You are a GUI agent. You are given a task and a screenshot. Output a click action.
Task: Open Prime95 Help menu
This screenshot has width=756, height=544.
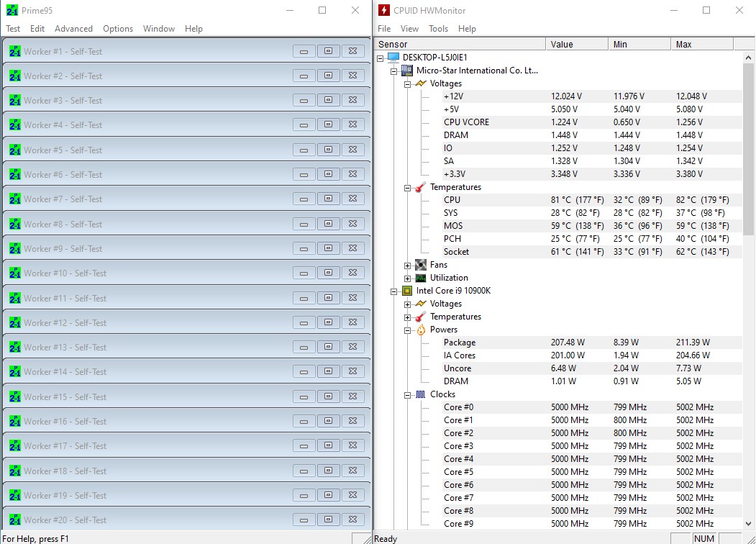[193, 29]
